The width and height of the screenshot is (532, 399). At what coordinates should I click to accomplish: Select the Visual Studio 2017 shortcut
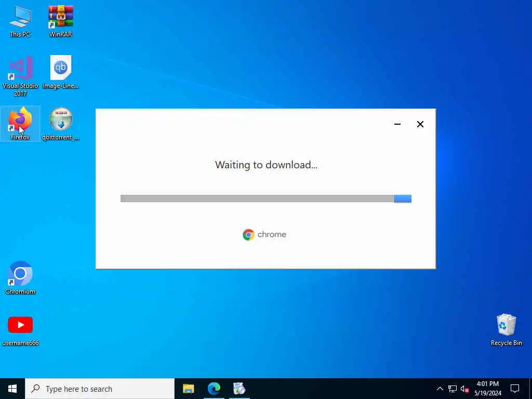tap(20, 76)
